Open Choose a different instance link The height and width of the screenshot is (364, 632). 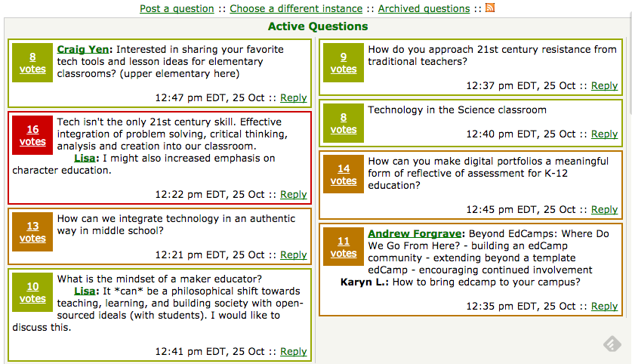point(296,8)
